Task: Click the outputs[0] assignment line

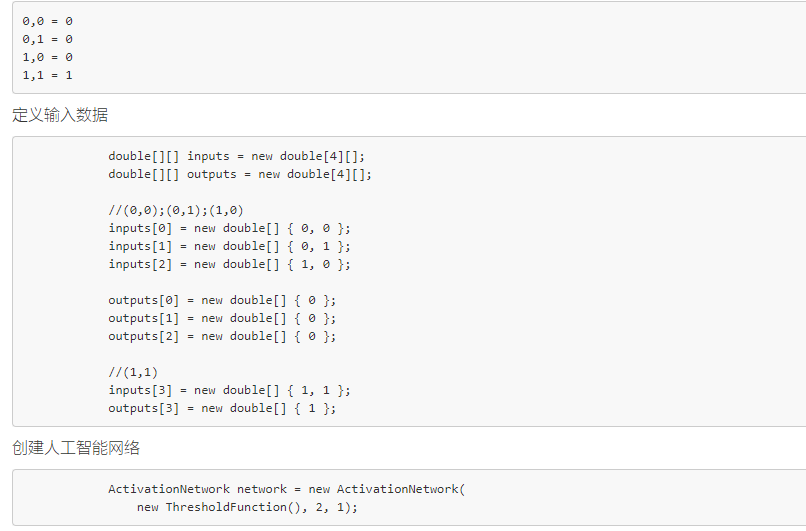Action: [222, 300]
